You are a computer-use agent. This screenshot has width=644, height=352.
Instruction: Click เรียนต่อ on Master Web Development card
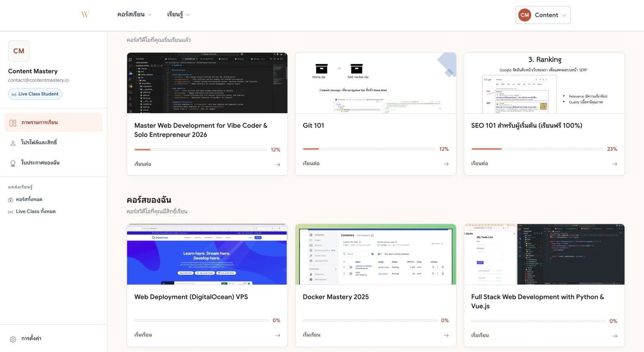click(x=143, y=164)
